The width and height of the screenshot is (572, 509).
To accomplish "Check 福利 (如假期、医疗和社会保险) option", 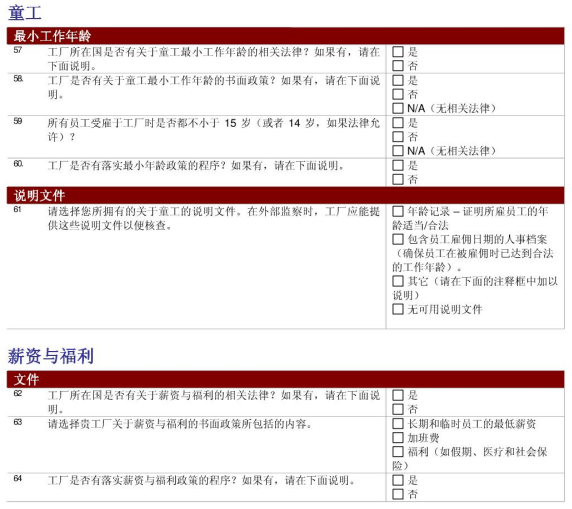I will click(x=398, y=452).
